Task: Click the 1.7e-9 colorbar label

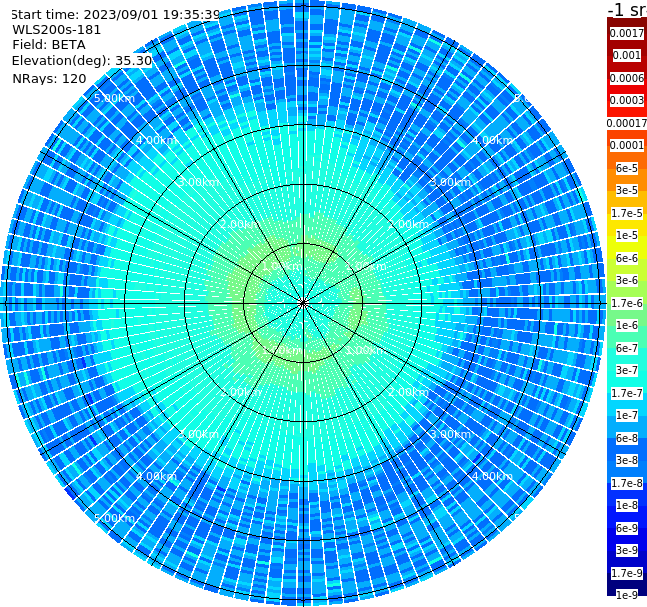Action: 627,573
